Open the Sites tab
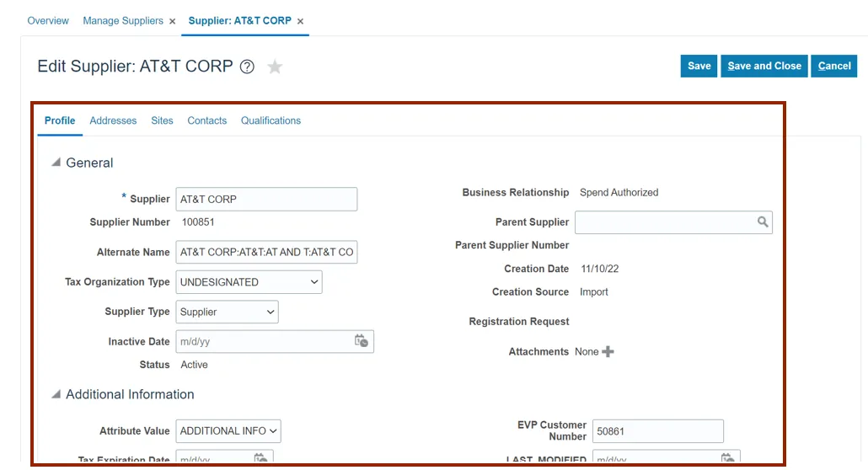868x470 pixels. pos(162,120)
